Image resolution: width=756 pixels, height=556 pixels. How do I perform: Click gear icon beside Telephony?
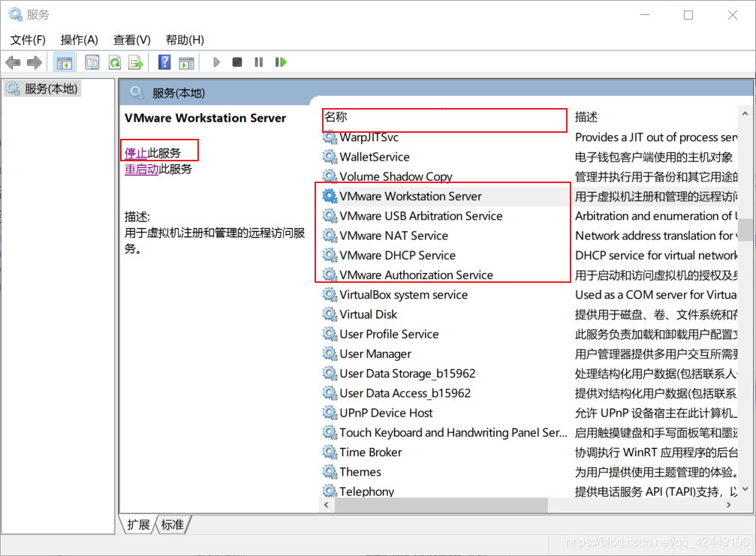pyautogui.click(x=330, y=491)
